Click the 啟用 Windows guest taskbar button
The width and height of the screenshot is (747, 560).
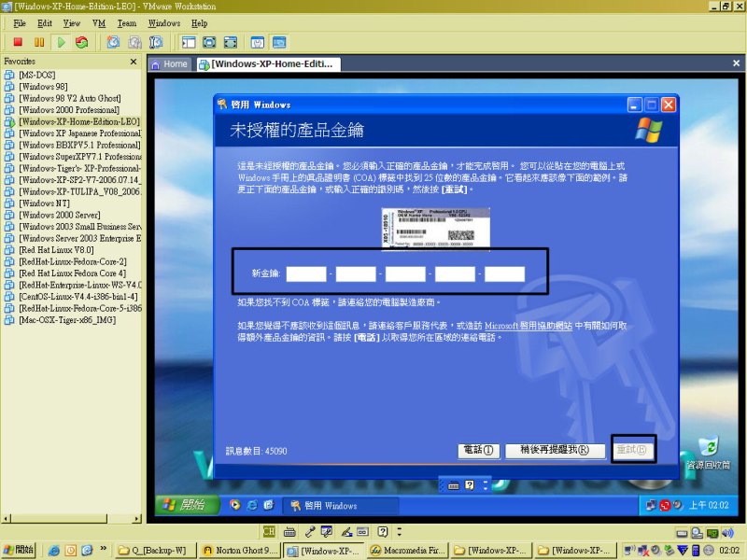[340, 506]
